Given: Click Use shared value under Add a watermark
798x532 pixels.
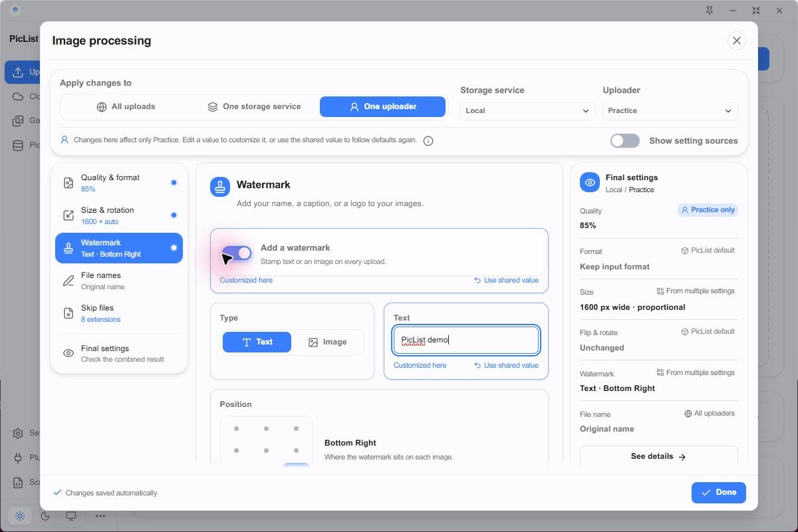Looking at the screenshot, I should [x=506, y=281].
